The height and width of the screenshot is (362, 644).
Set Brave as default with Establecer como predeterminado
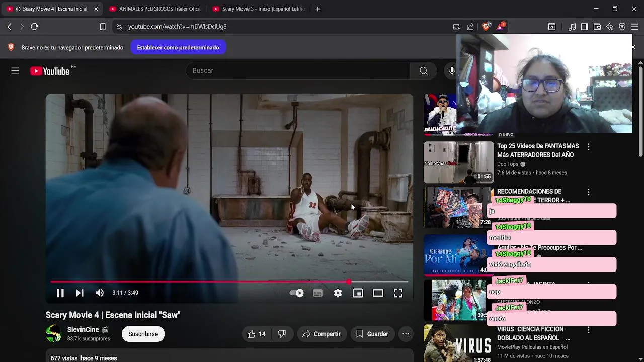178,47
